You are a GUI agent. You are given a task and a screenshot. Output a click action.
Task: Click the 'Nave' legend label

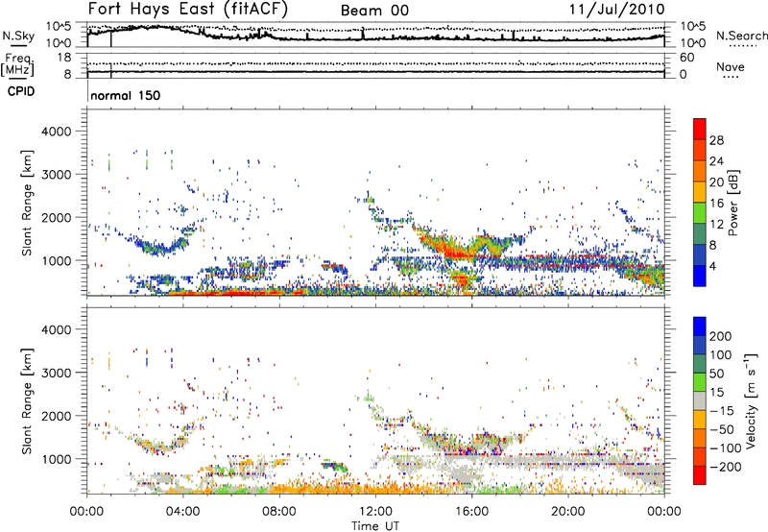[731, 66]
